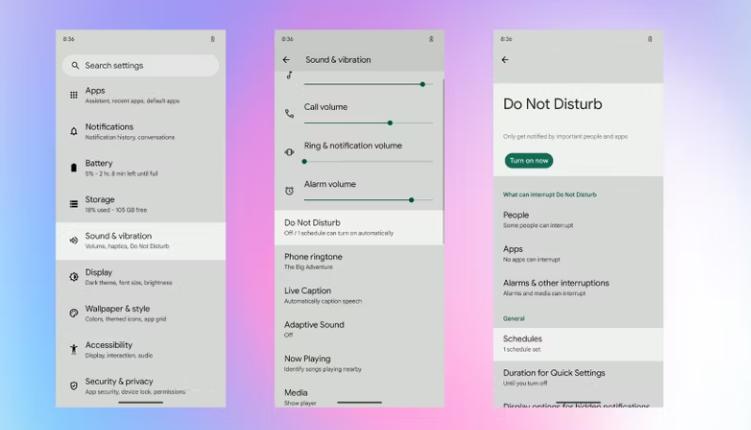
Task: Open Alarms & other interruptions
Action: pos(578,288)
